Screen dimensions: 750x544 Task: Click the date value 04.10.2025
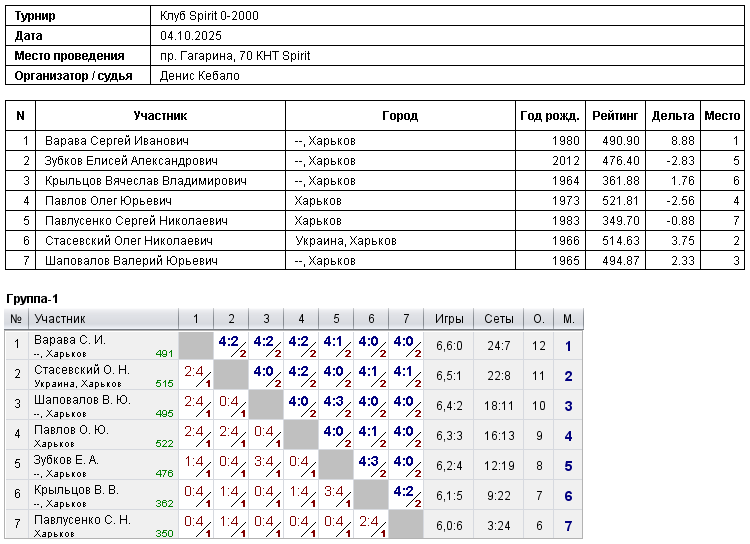tap(191, 36)
